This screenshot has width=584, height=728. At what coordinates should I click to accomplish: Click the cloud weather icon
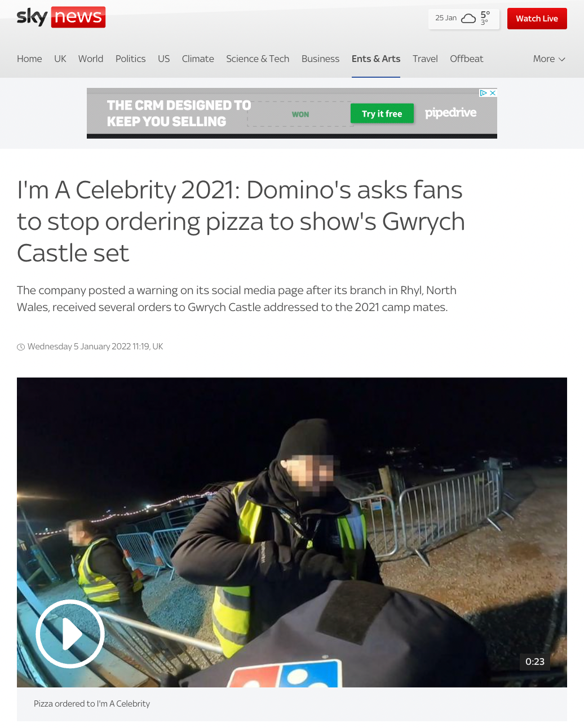point(468,19)
